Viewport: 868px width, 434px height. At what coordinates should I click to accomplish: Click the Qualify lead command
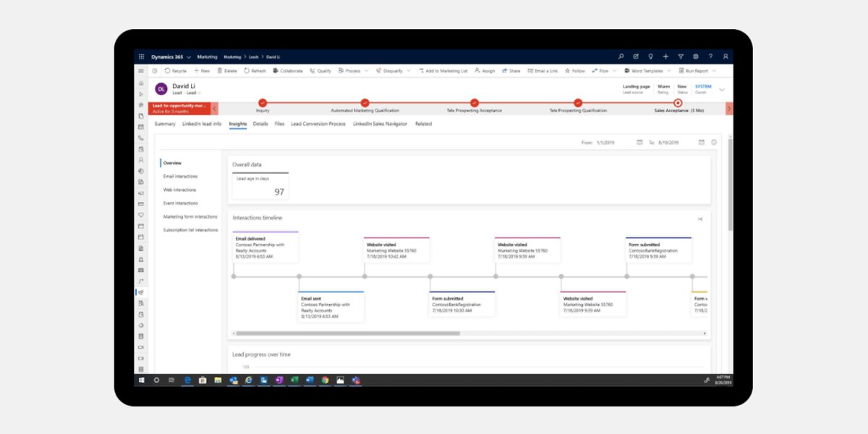320,71
